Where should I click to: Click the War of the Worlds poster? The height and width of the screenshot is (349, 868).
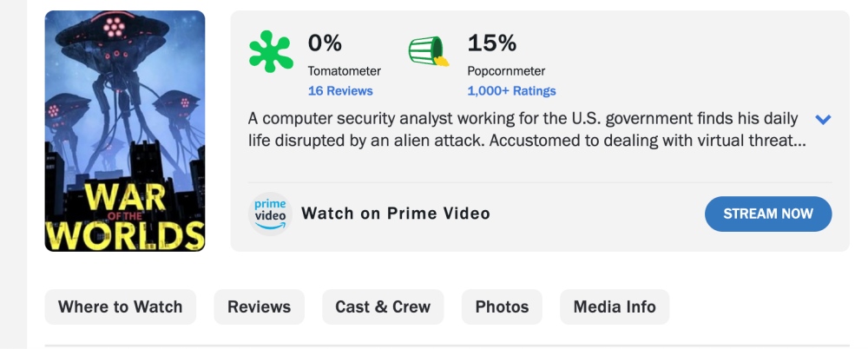coord(125,131)
